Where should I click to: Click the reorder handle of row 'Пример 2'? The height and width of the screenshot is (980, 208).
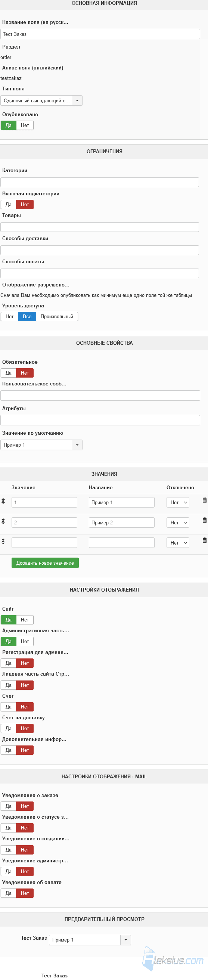click(3, 521)
